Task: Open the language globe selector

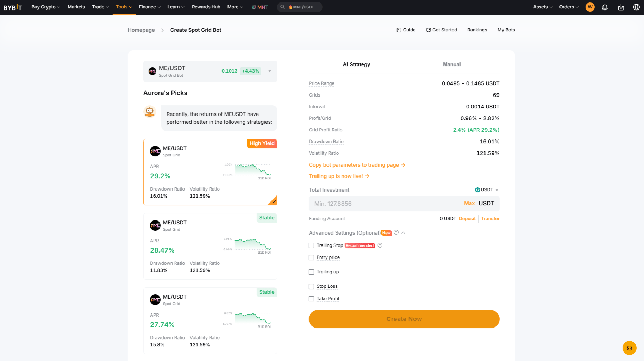Action: (636, 7)
